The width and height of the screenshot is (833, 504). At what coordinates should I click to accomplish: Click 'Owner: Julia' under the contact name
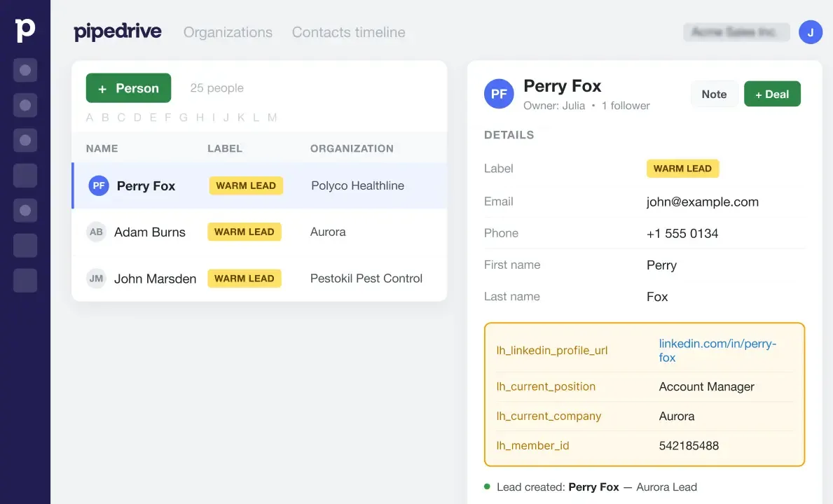click(554, 106)
